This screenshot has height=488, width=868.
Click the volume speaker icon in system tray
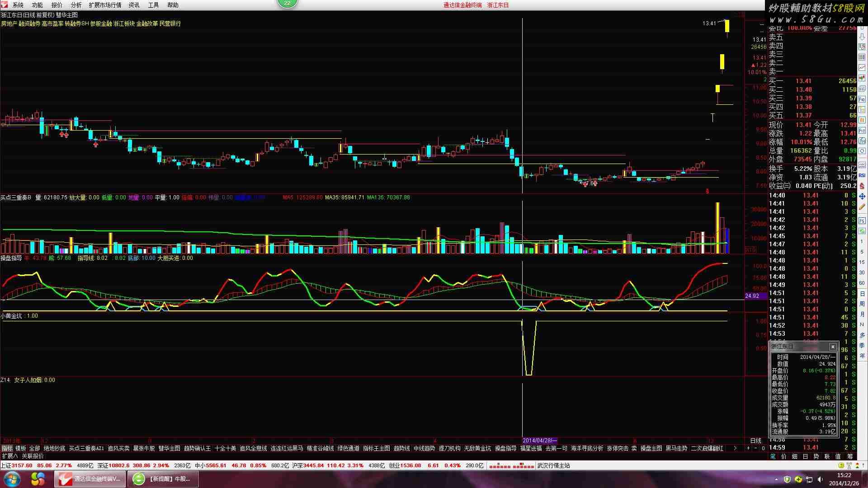point(821,479)
